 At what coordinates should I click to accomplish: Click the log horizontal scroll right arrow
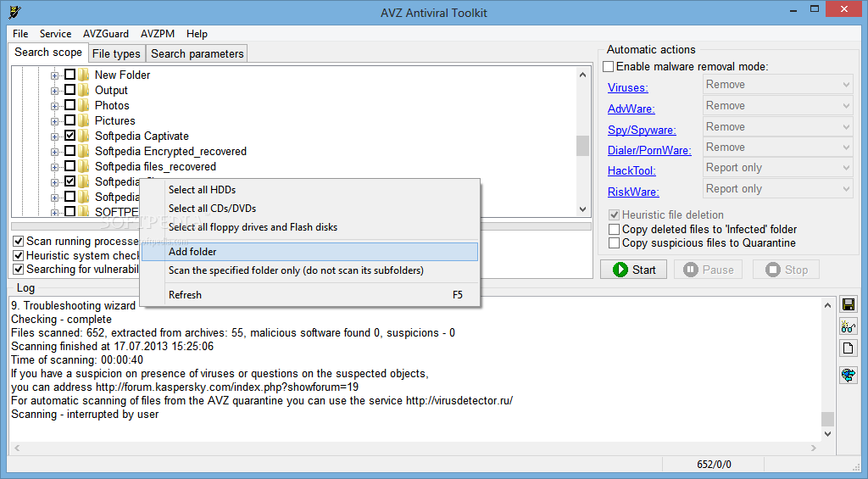[814, 448]
